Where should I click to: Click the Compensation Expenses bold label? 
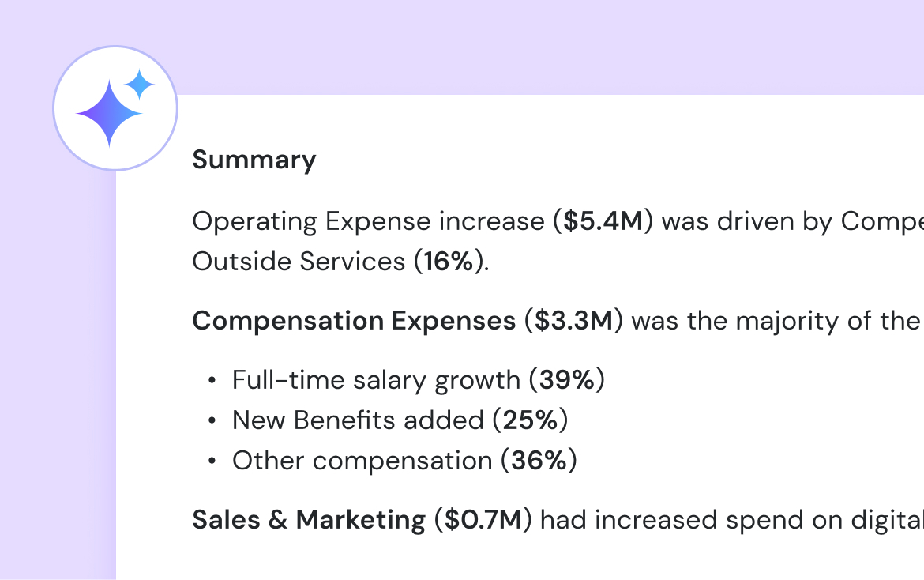pos(354,321)
